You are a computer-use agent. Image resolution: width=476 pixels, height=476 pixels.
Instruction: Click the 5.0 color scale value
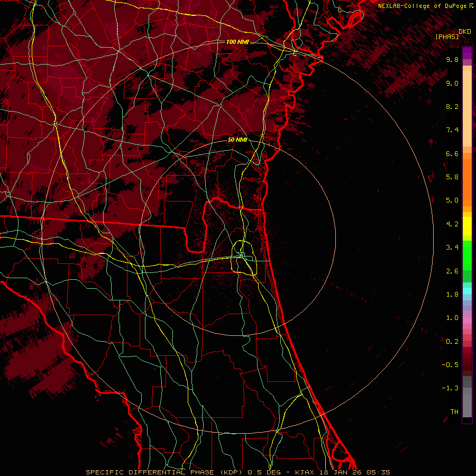[452, 200]
